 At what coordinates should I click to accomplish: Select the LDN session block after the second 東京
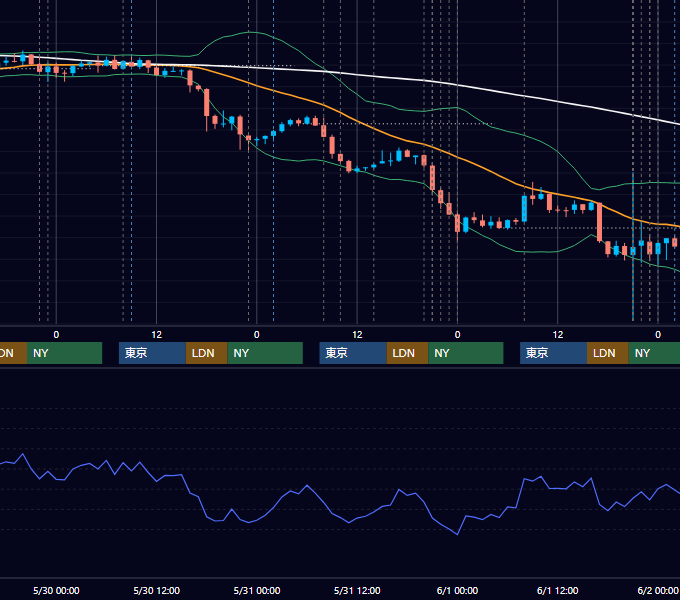407,353
